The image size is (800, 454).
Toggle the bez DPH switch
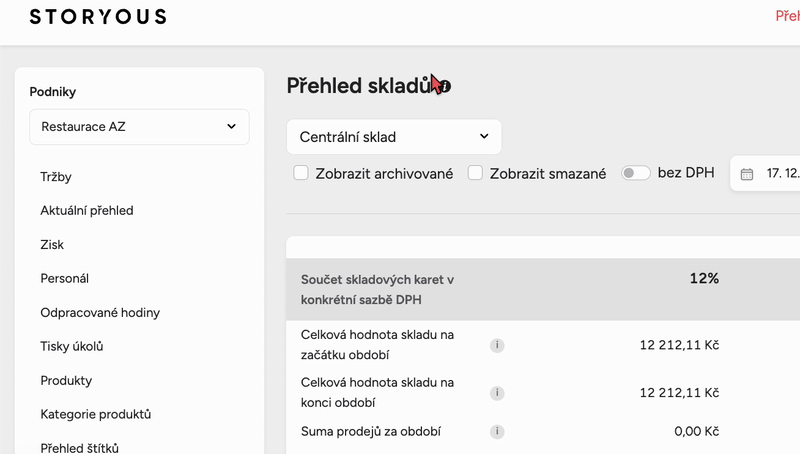[636, 173]
